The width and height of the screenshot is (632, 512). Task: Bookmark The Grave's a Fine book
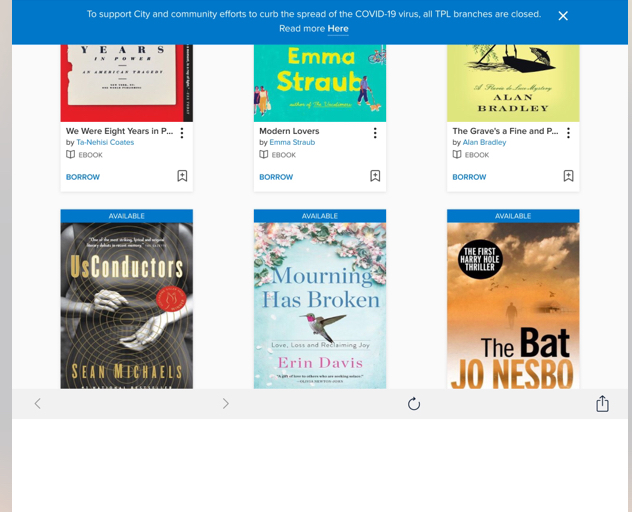[x=568, y=176]
